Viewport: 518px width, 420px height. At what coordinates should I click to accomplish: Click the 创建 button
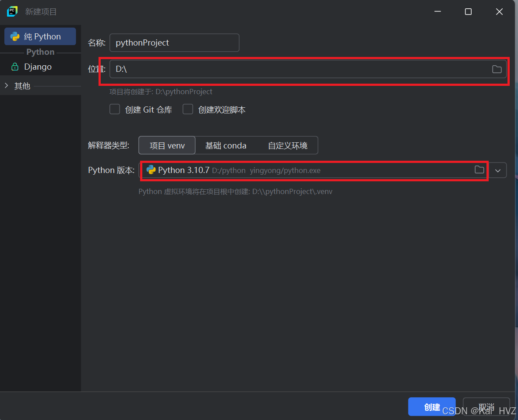tap(432, 407)
